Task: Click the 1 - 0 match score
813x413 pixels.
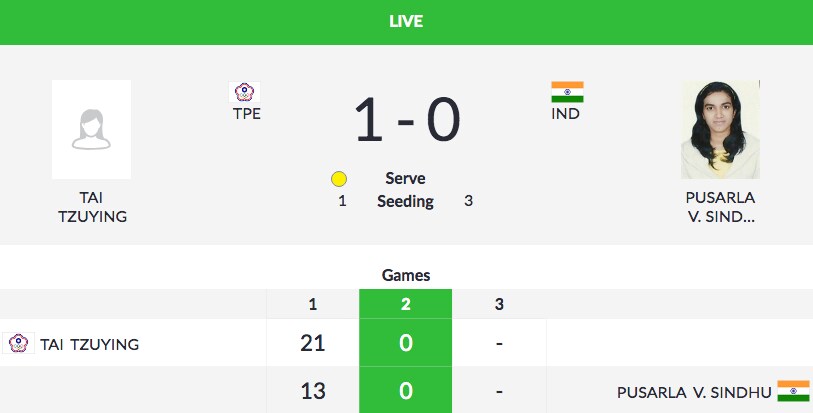Action: [x=406, y=120]
